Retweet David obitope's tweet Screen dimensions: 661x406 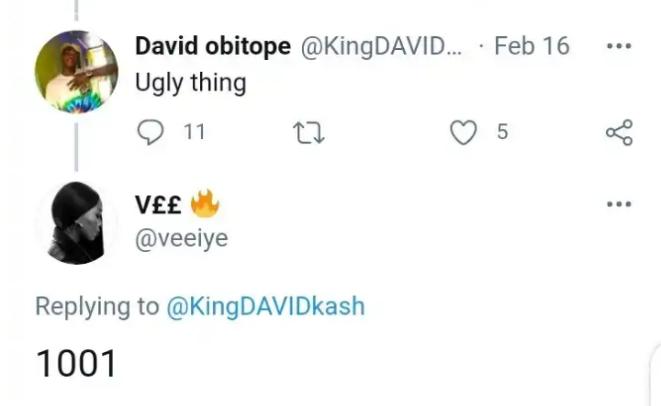(x=310, y=132)
